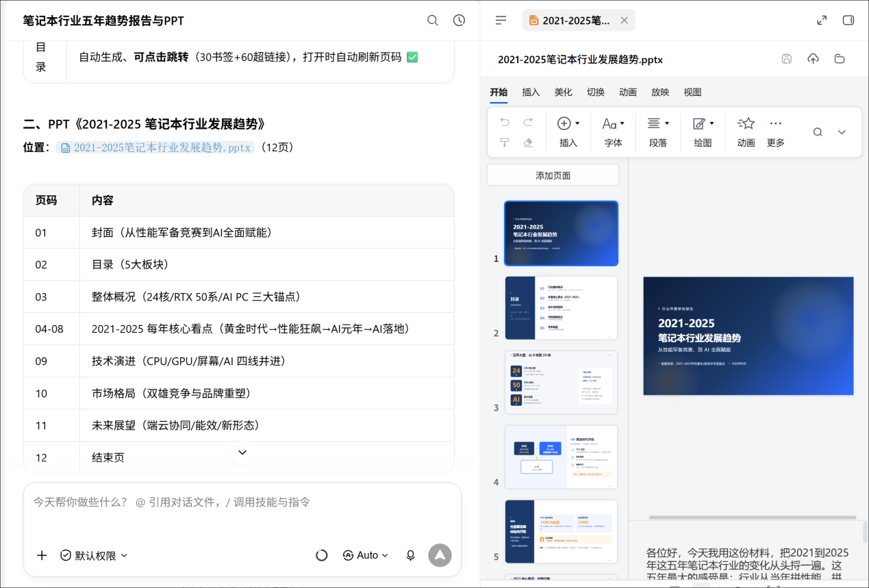Click the 添加页面 button
Screen dimensions: 869x588
pos(553,175)
